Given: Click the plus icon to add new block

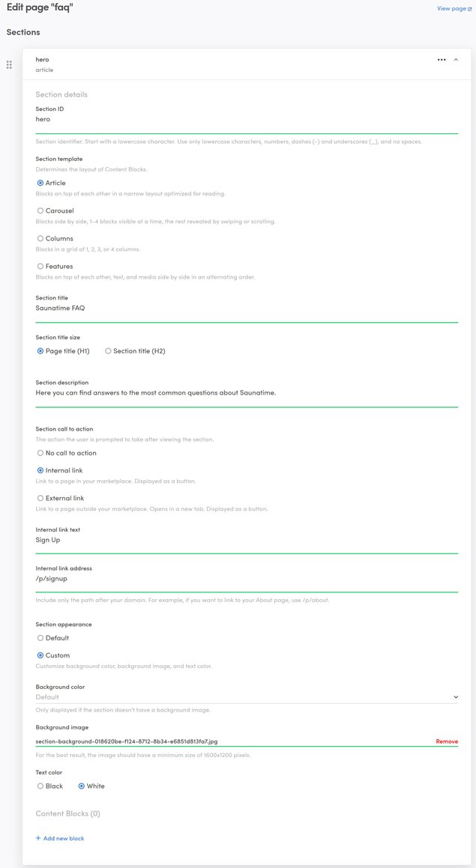Looking at the screenshot, I should coord(38,838).
